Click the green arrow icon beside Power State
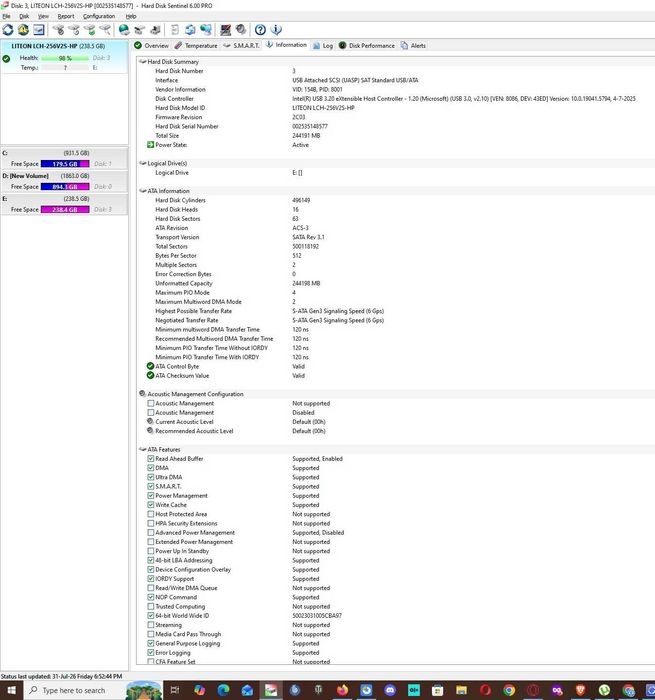655x700 pixels. (150, 145)
